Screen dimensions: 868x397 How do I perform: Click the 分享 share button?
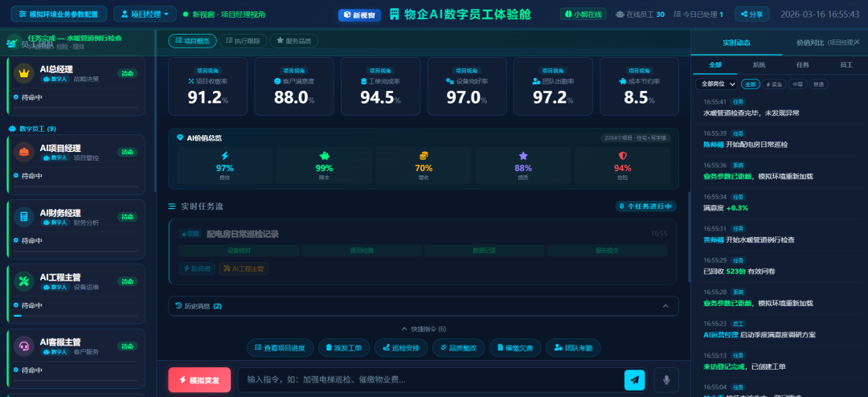(751, 14)
